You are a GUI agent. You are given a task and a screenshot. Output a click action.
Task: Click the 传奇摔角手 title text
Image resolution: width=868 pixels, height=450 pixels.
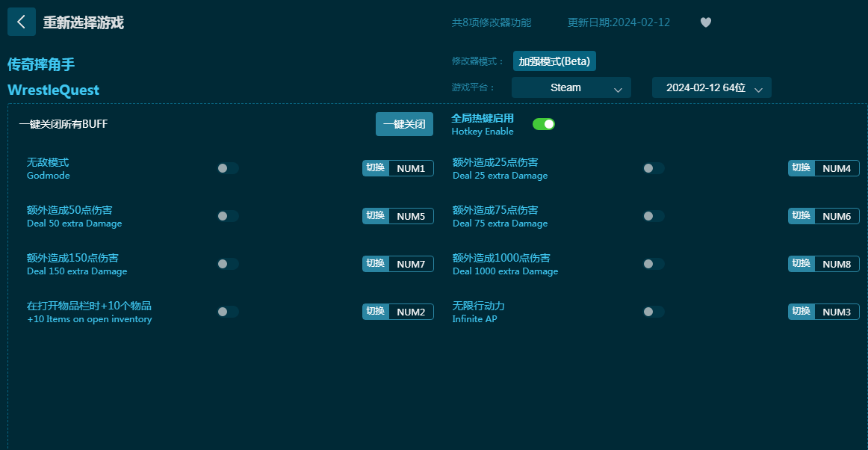click(41, 64)
